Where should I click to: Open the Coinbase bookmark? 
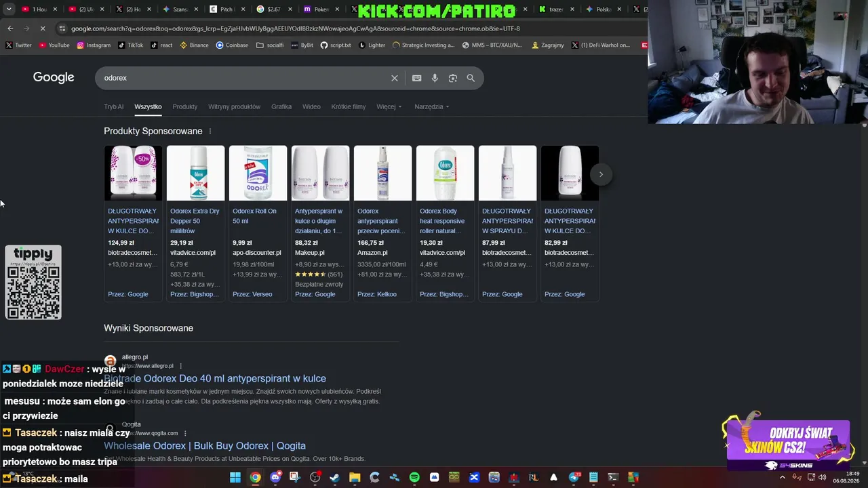point(232,45)
